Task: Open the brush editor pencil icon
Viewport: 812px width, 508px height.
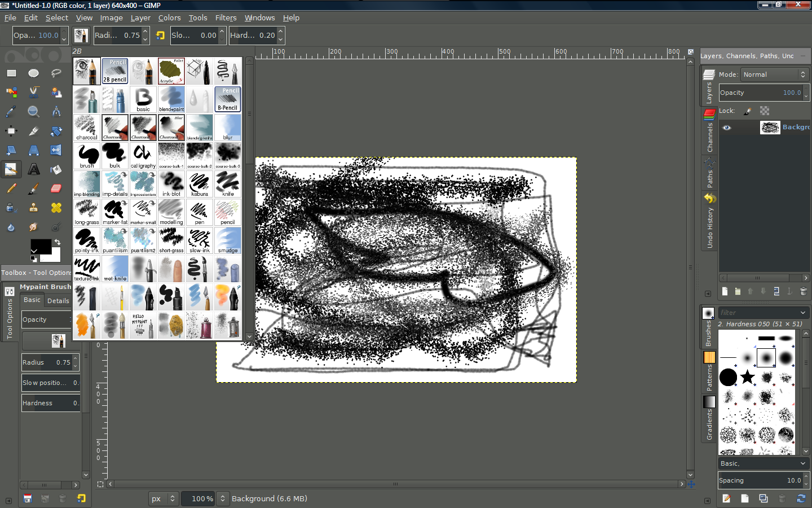Action: pos(726,498)
